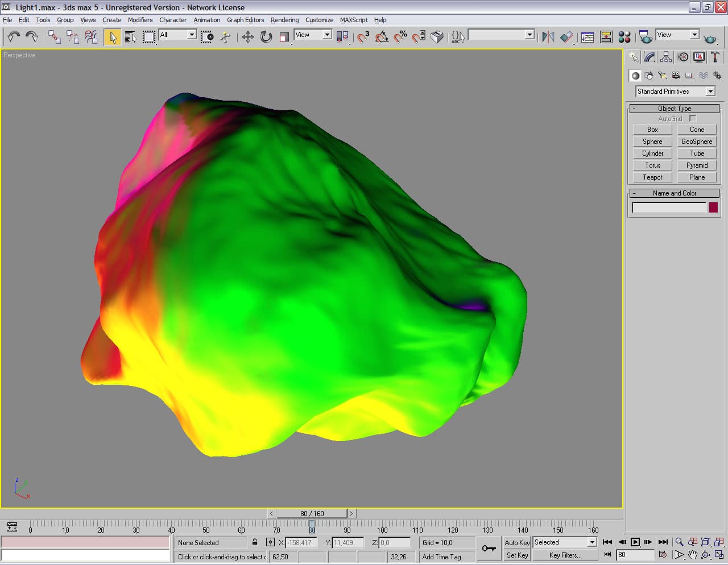The width and height of the screenshot is (728, 565).
Task: Click the Quick Render teapot icon
Action: click(x=710, y=38)
